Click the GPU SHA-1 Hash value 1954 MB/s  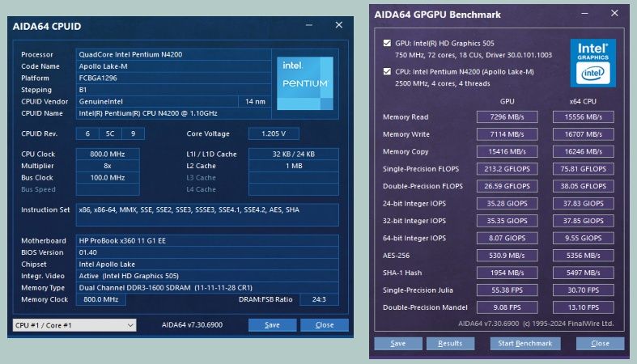[507, 273]
